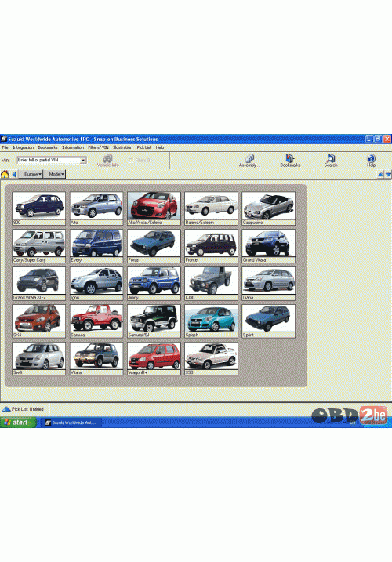
Task: Open the Europe region dropdown
Action: tap(31, 174)
